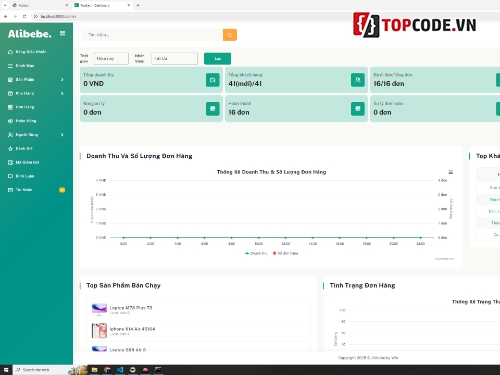The height and width of the screenshot is (375, 500).
Task: Click the Iphone X14 Air product thumbnail
Action: pos(99,331)
